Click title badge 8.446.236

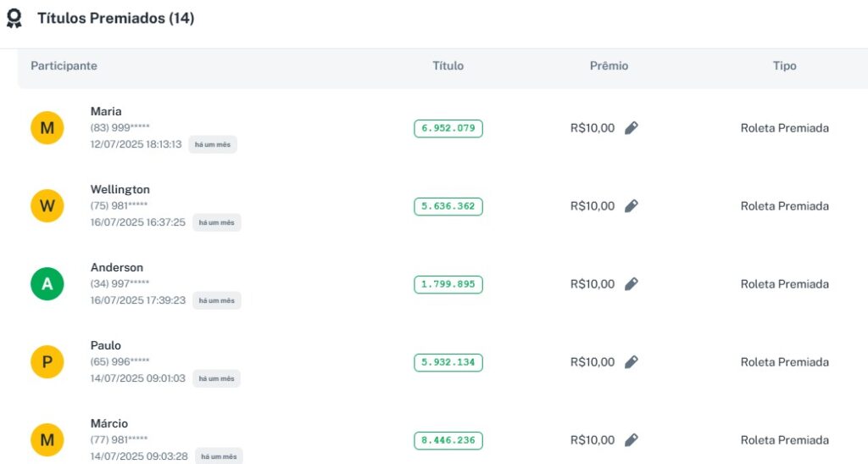coord(448,440)
